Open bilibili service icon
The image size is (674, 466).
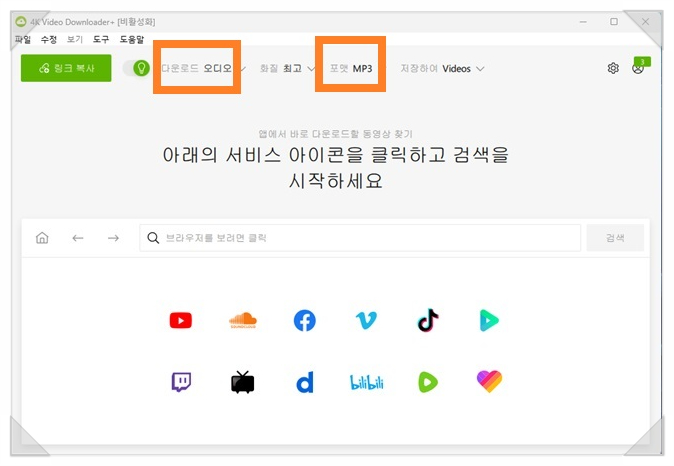tap(366, 382)
